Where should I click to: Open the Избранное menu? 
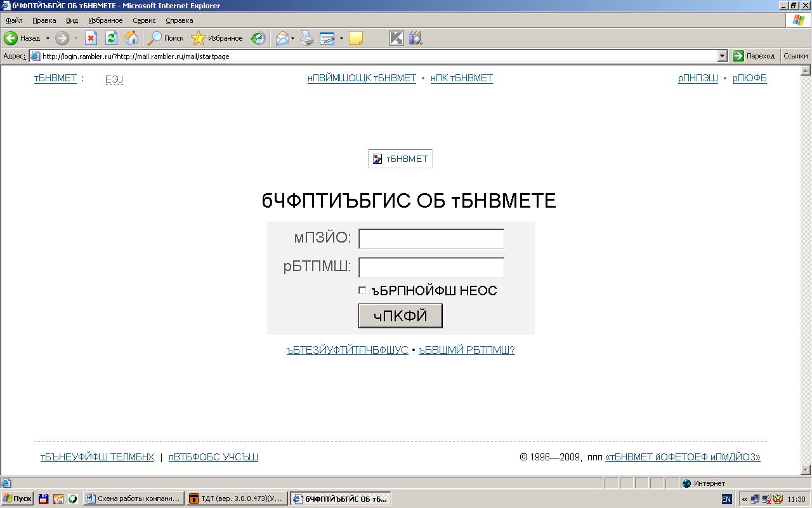click(x=105, y=20)
